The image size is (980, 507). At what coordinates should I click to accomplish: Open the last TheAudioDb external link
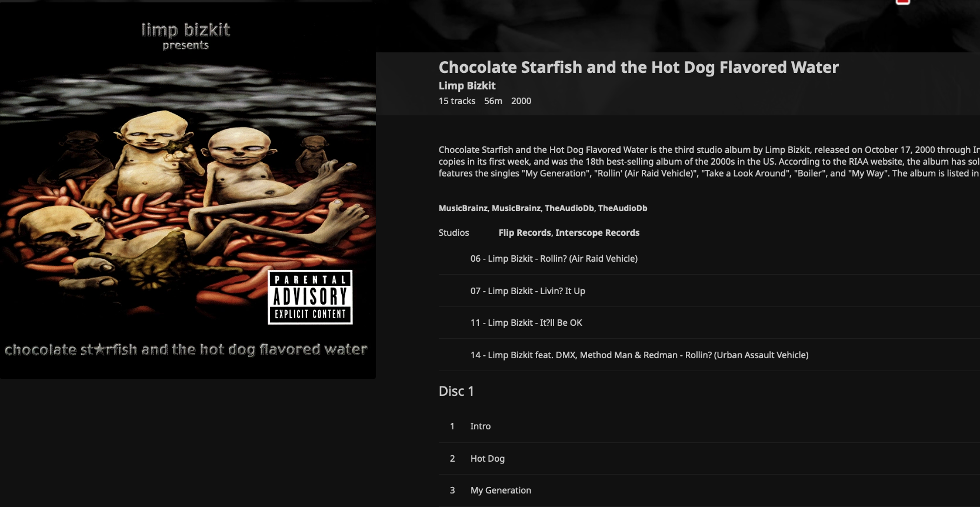click(622, 208)
